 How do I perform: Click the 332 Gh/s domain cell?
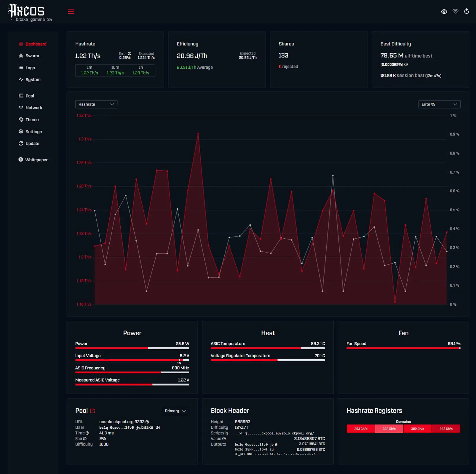389,429
